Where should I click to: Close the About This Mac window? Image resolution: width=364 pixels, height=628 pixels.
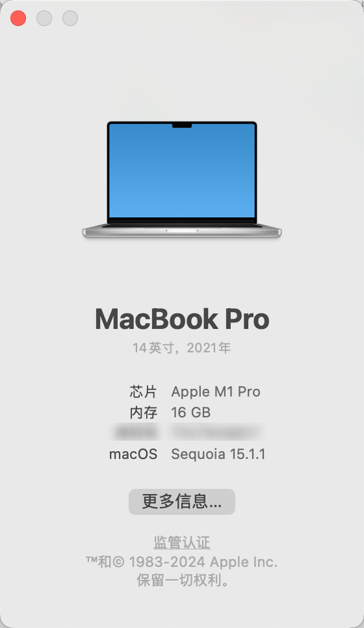(x=18, y=18)
